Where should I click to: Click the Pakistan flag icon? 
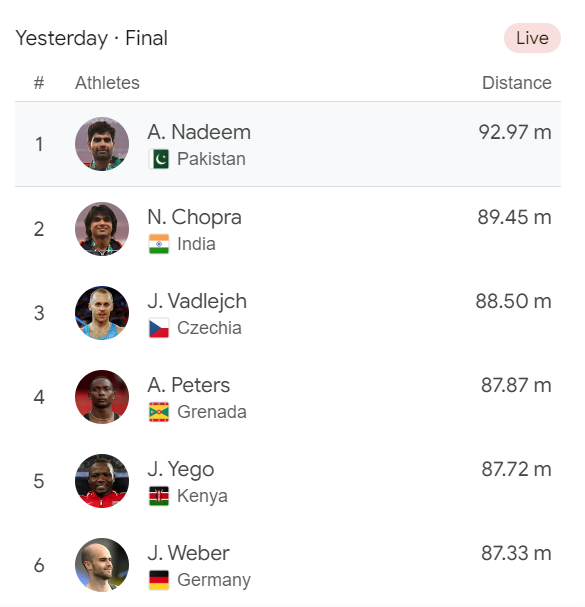[x=159, y=159]
